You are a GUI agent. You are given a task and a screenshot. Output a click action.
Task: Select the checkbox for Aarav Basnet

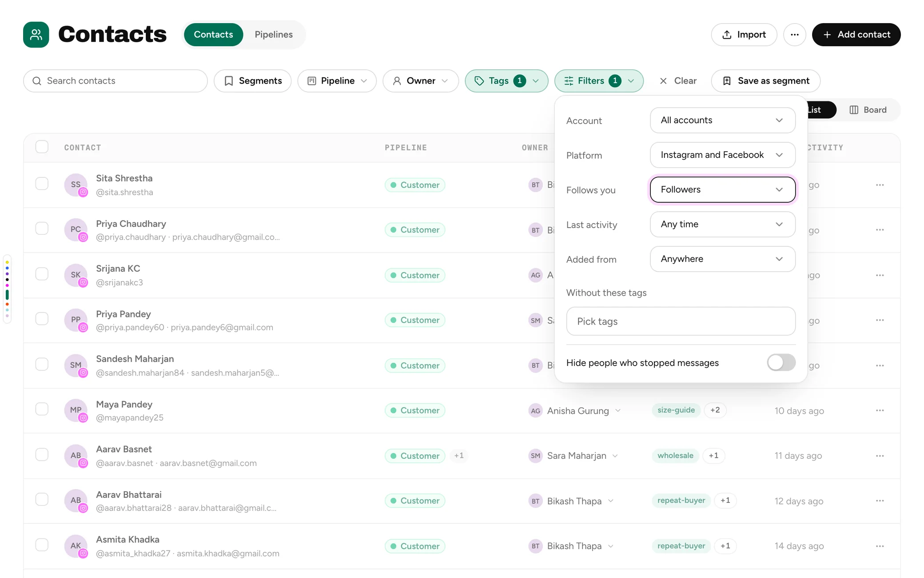tap(42, 454)
